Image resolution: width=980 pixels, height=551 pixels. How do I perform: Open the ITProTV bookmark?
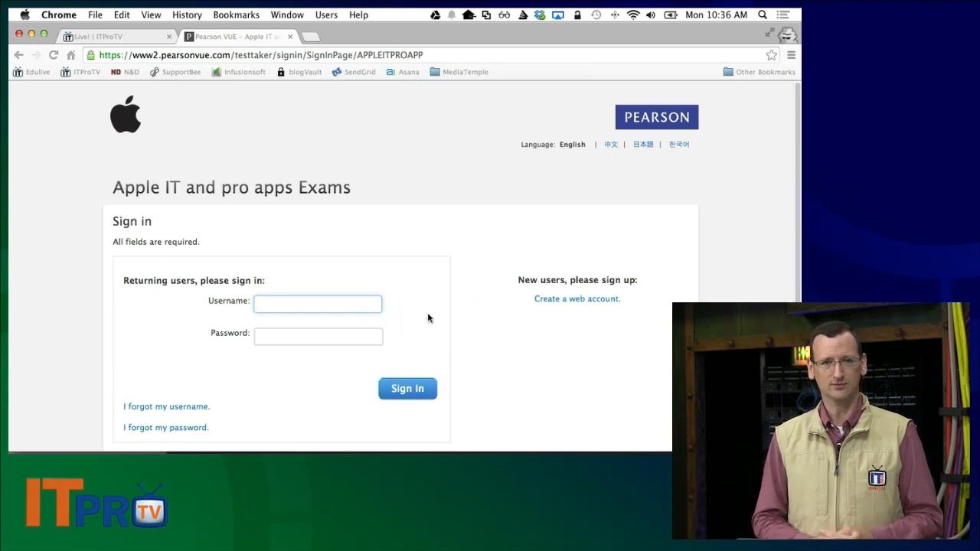pos(80,72)
